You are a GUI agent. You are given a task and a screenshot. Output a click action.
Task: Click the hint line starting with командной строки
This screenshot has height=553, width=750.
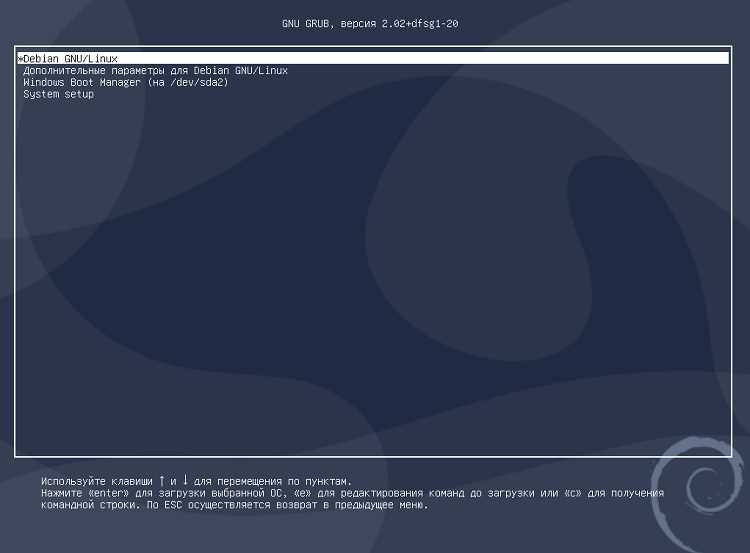[234, 505]
